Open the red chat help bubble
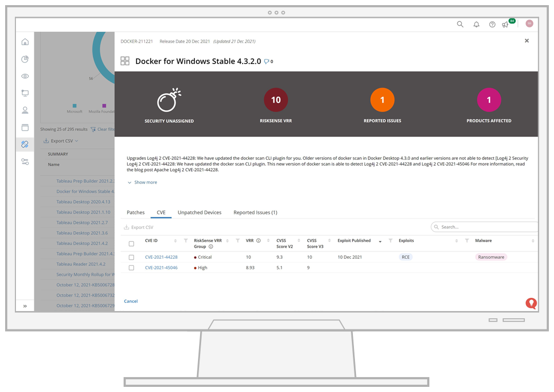The width and height of the screenshot is (554, 392). (x=531, y=303)
